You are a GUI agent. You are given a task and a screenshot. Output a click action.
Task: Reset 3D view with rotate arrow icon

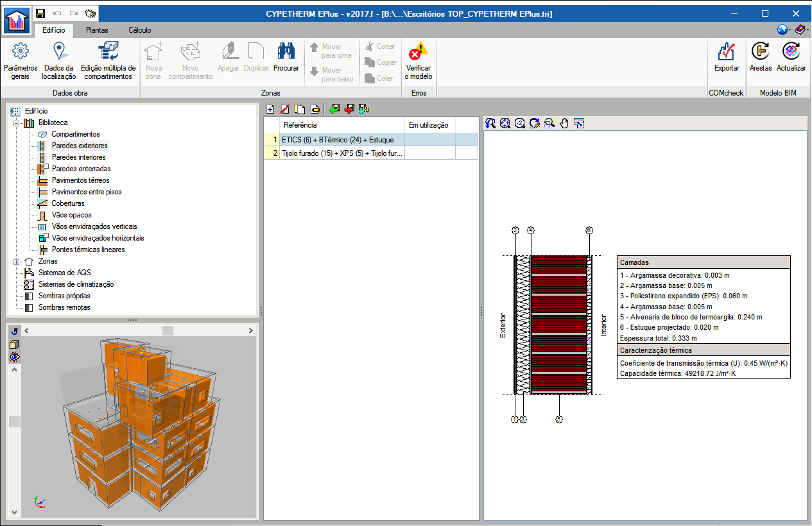[x=14, y=331]
